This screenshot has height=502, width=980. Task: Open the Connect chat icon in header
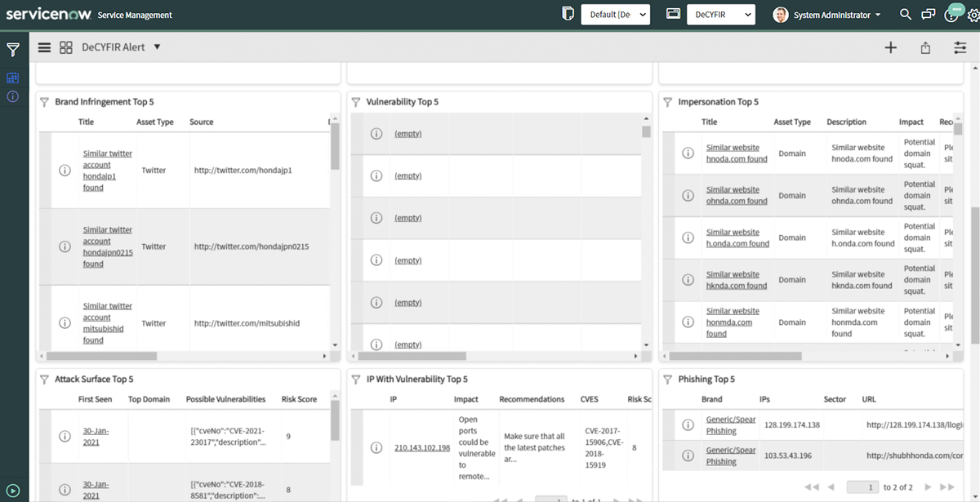[x=928, y=15]
